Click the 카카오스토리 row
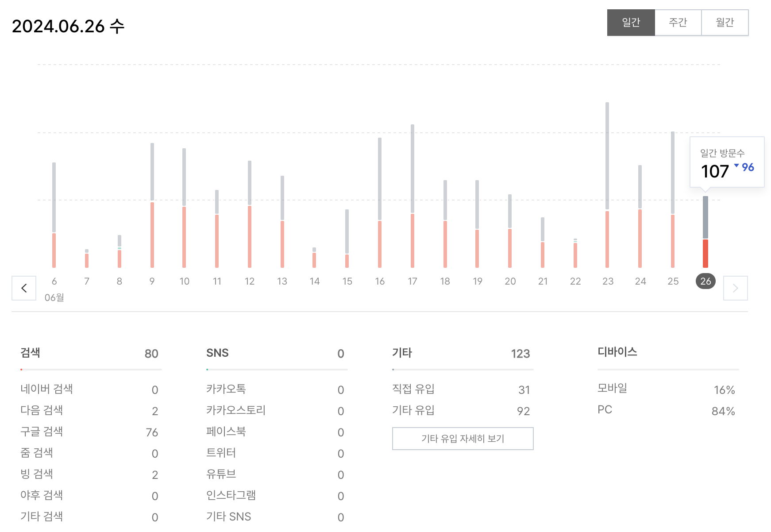This screenshot has height=532, width=771. click(277, 410)
